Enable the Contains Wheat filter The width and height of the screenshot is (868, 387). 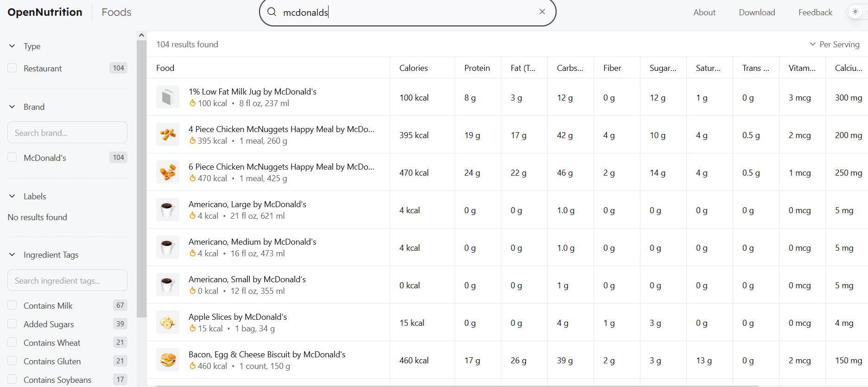(x=13, y=343)
